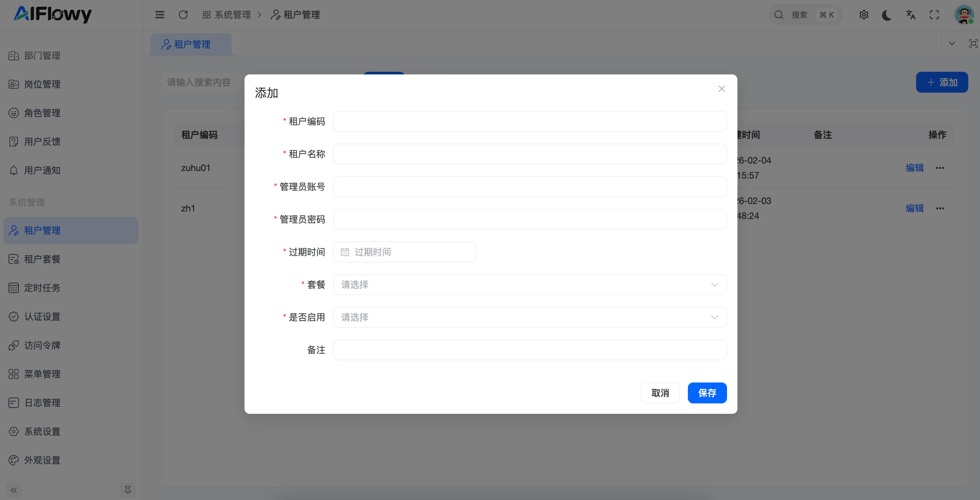Viewport: 980px width, 500px height.
Task: Expand the tabs chevron dropdown at top right
Action: (x=952, y=43)
